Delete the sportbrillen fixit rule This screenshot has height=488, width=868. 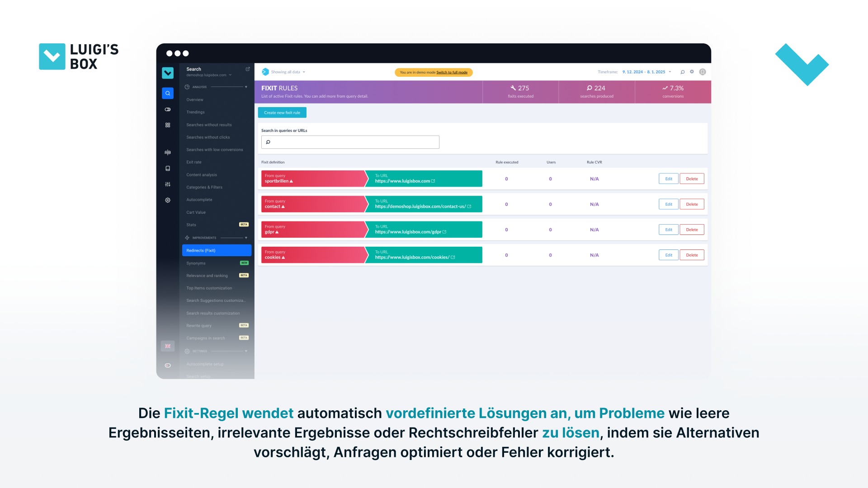(692, 179)
